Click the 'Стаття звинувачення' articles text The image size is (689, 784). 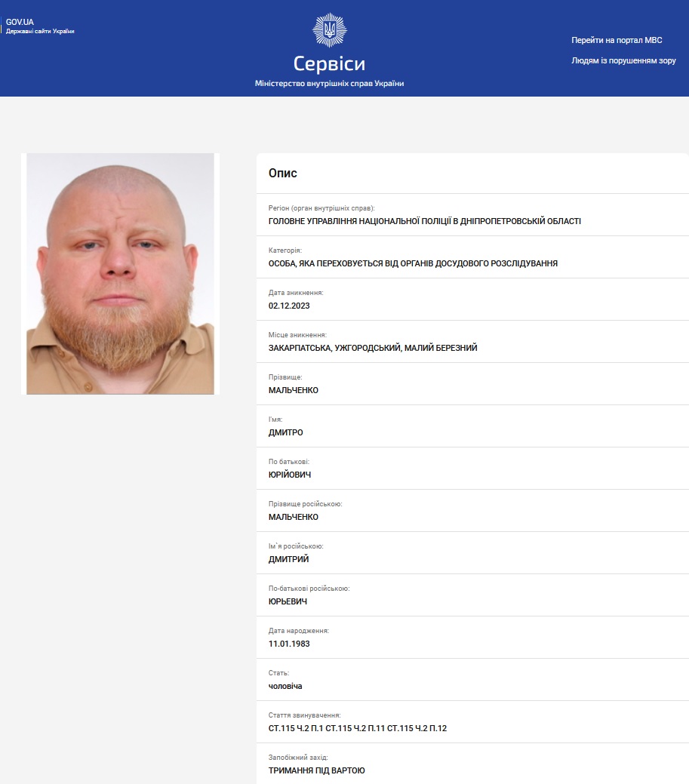point(358,728)
